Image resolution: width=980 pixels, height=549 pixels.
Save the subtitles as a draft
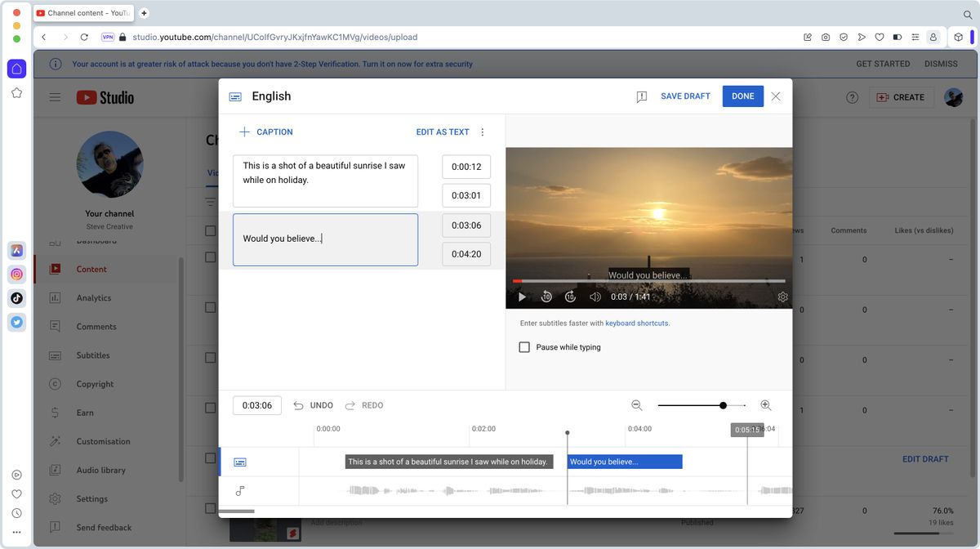(685, 96)
